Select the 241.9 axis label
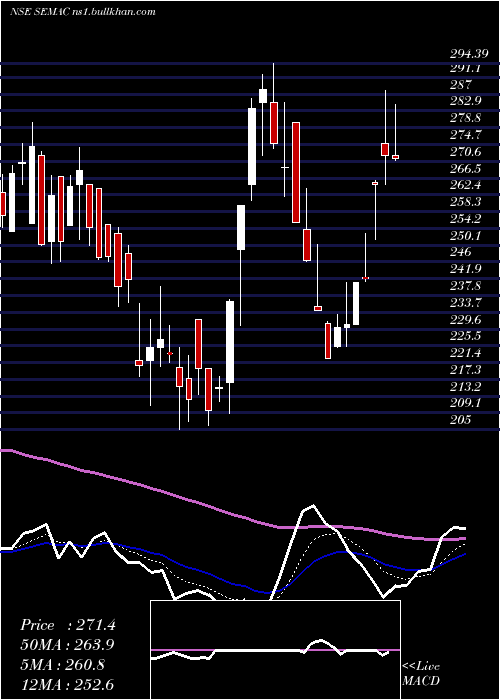The width and height of the screenshot is (500, 700). pyautogui.click(x=465, y=269)
